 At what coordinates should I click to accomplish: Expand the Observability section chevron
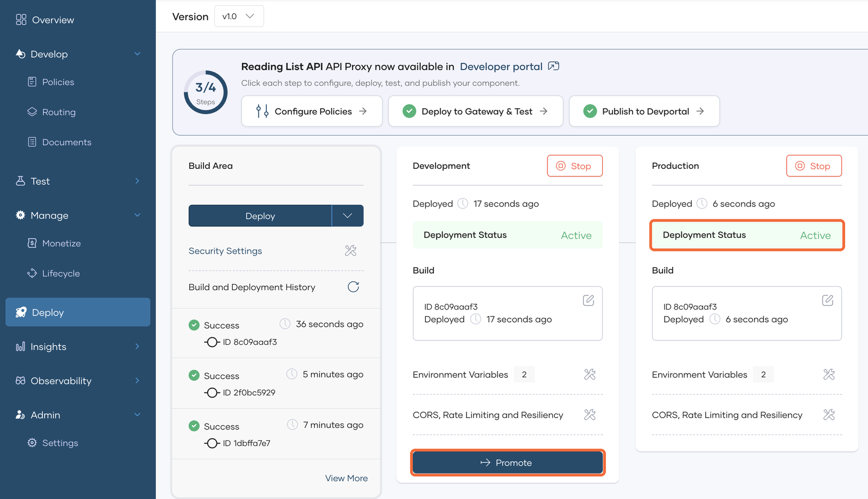(x=137, y=381)
